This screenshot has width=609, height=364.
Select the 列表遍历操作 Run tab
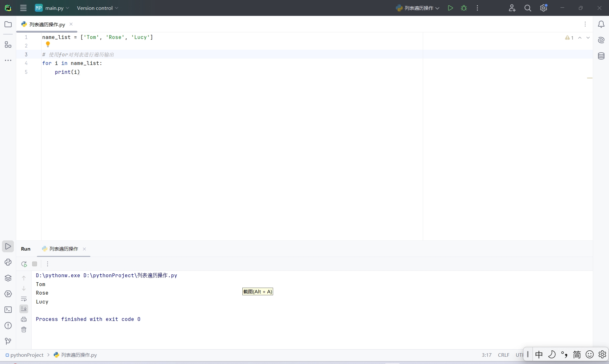pos(63,249)
